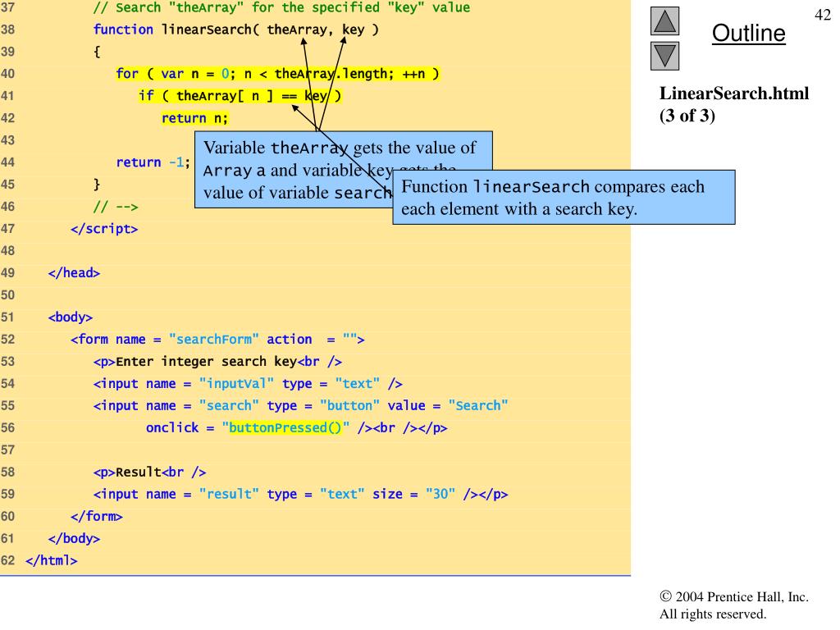Click the opening <body> tag
Screen dimensions: 840x630
(x=71, y=317)
